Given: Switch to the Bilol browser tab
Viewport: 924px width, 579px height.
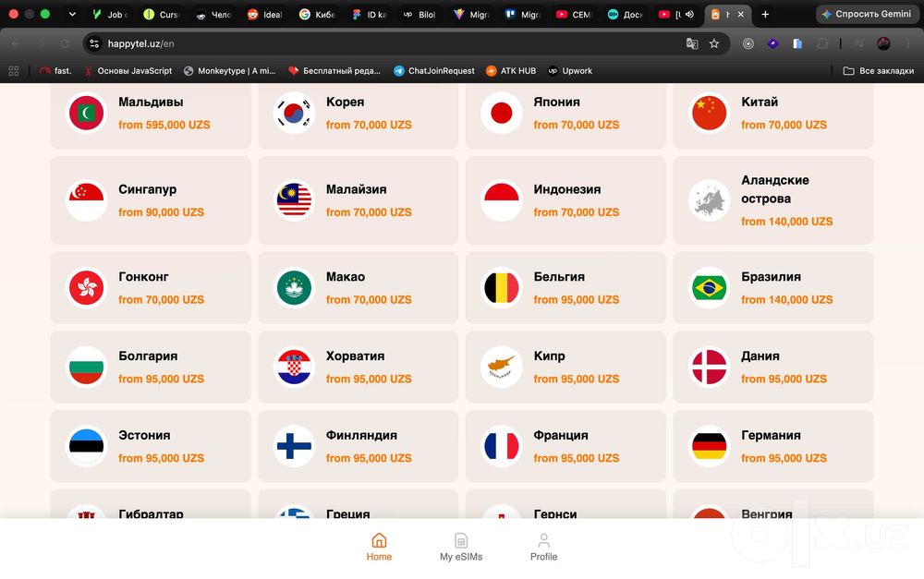Looking at the screenshot, I should 419,14.
